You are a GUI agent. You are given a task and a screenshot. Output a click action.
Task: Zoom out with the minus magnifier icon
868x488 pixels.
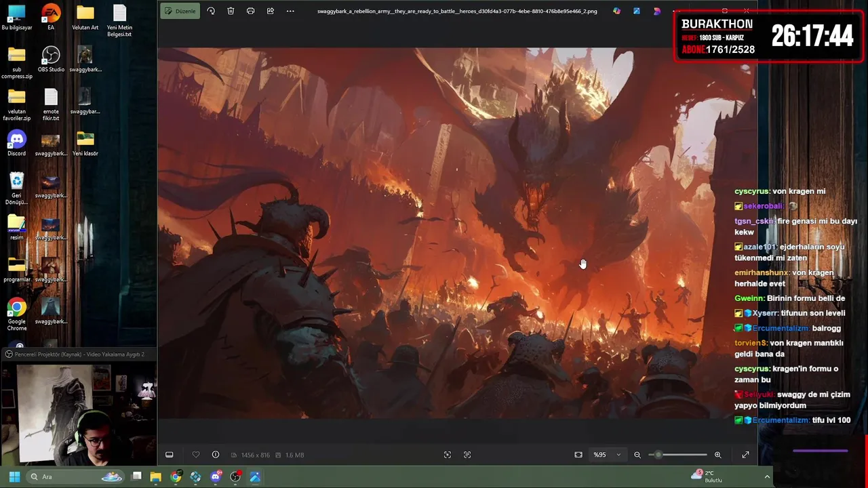point(637,455)
